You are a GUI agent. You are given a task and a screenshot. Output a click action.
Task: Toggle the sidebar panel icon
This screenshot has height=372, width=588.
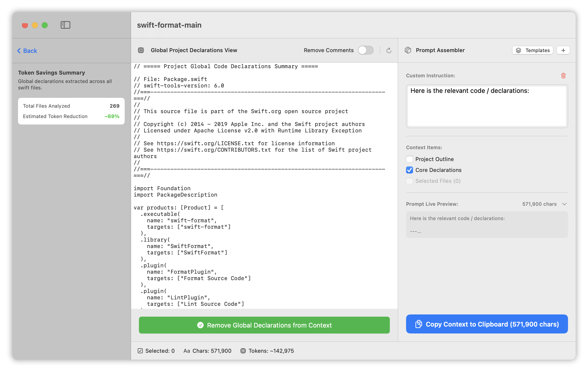click(65, 25)
